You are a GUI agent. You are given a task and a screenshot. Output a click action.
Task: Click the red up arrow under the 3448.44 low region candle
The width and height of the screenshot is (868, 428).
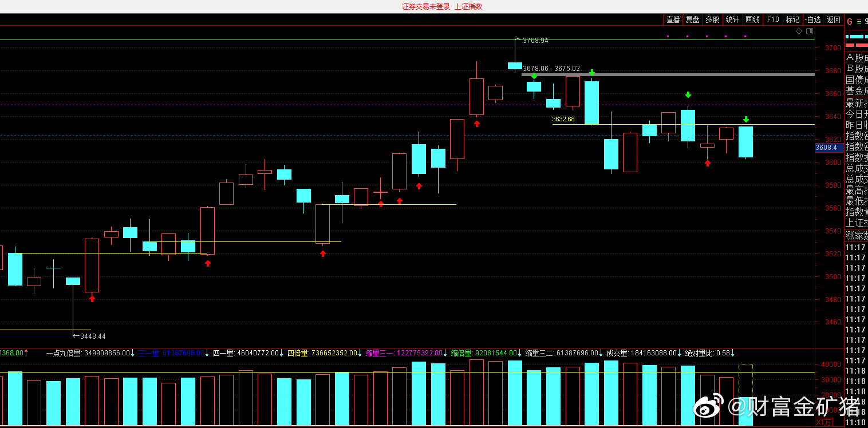coord(92,298)
